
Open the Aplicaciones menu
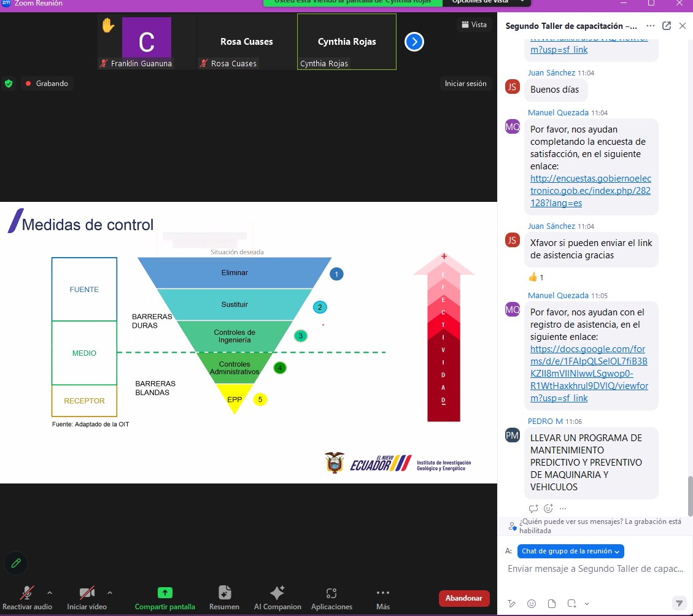331,598
